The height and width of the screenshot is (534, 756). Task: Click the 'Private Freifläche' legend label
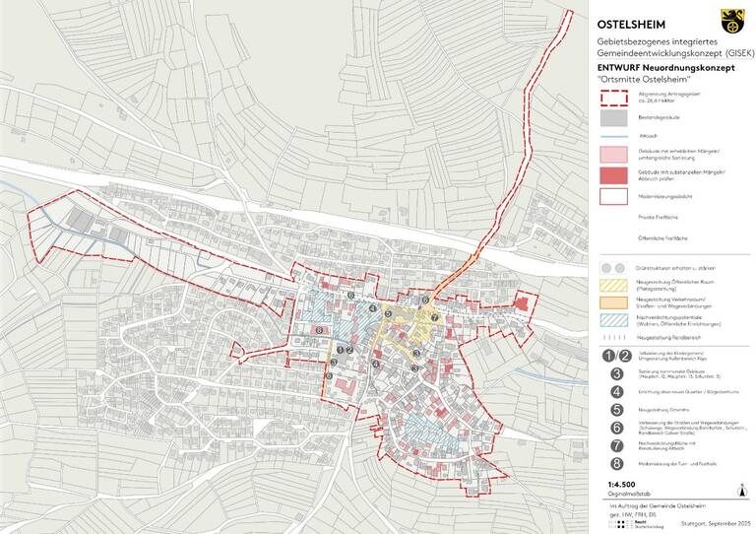[x=658, y=217]
